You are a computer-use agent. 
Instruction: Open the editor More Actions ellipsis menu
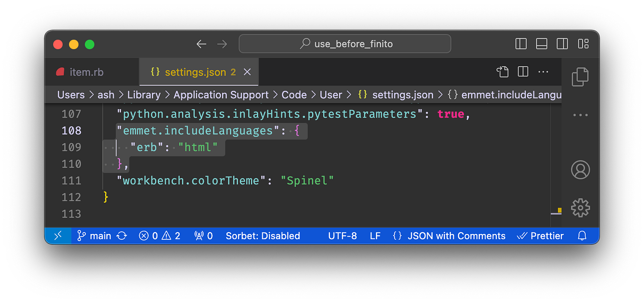pyautogui.click(x=543, y=72)
